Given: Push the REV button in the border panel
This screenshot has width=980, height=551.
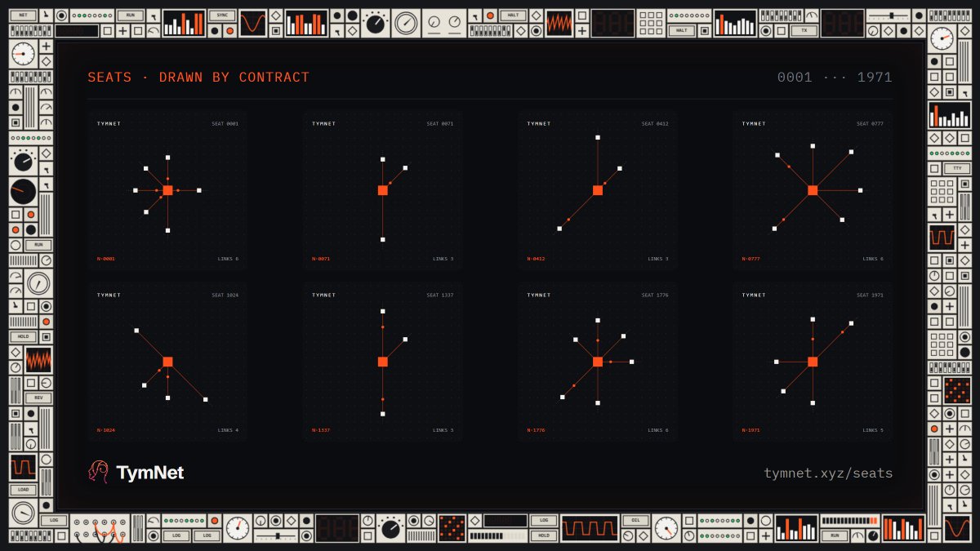Looking at the screenshot, I should coord(38,398).
